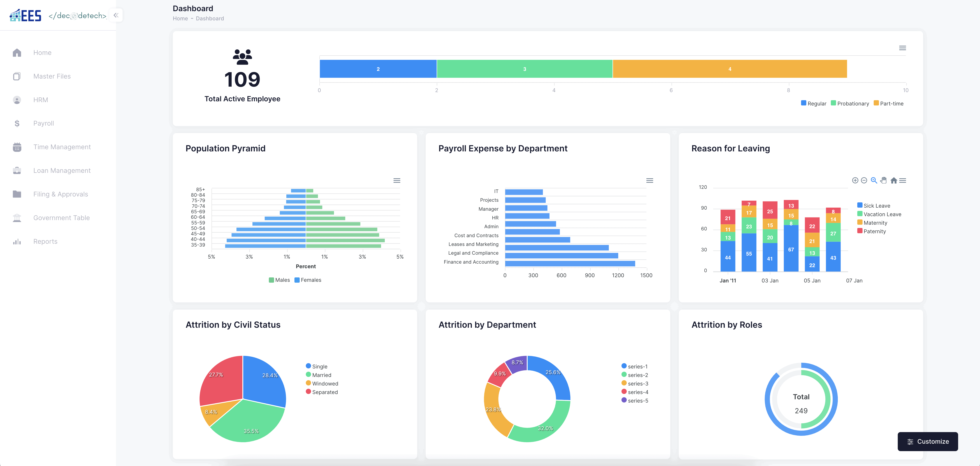Collapse the sidebar with the chevron button
This screenshot has width=980, height=466.
click(x=116, y=15)
